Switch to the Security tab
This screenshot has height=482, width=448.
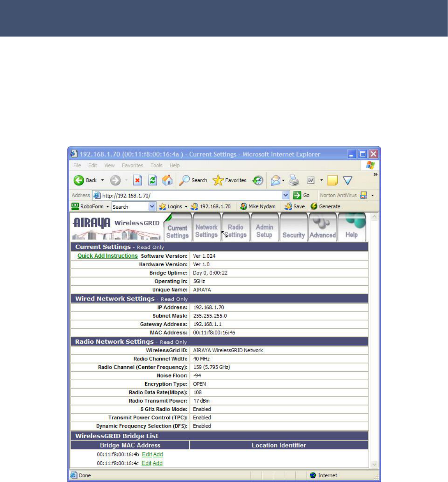tap(293, 228)
